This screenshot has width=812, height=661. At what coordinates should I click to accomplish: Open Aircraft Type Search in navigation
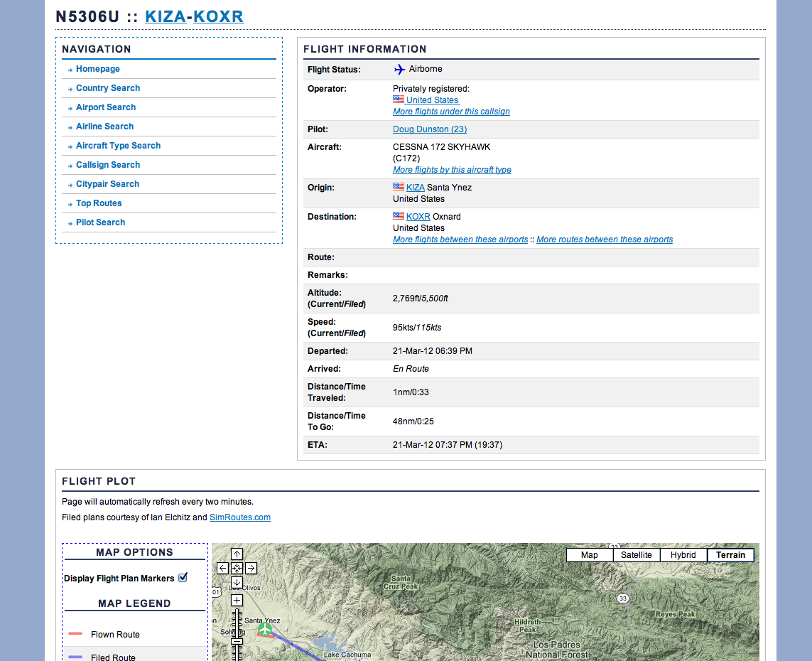coord(118,146)
